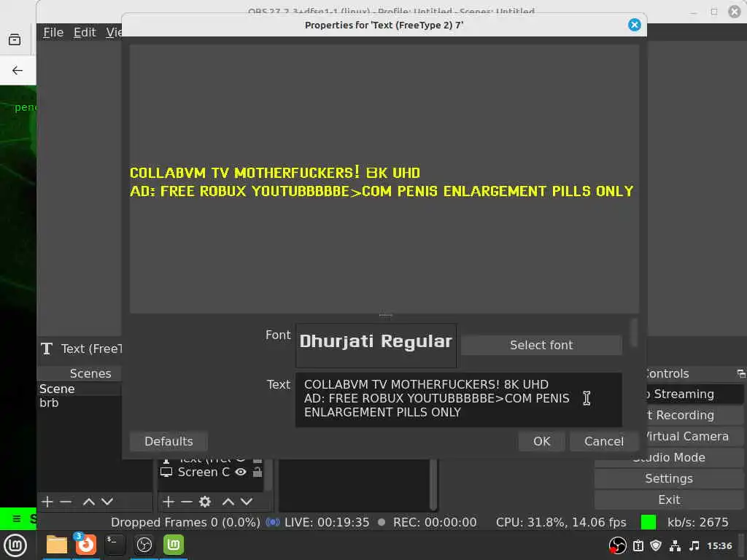Click the hamburger icon on green bar

tap(17, 518)
